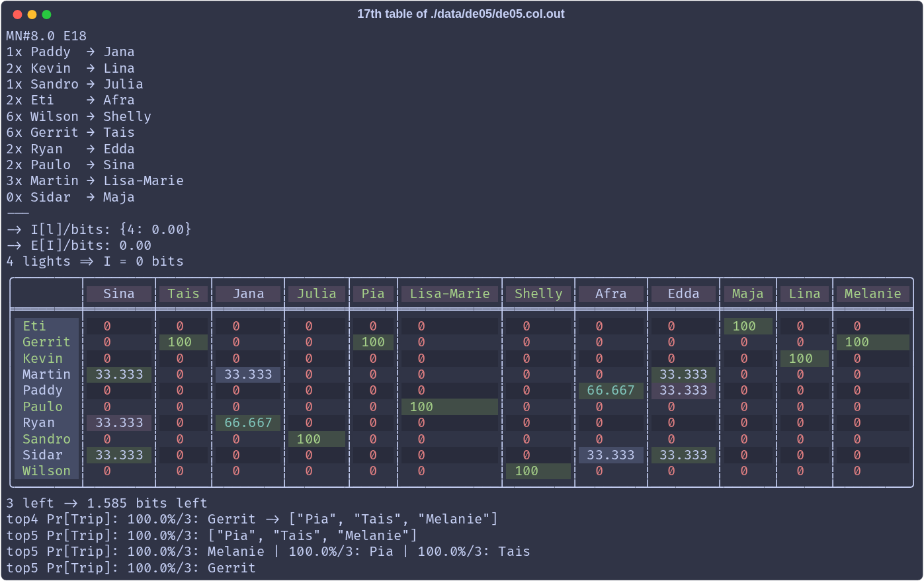This screenshot has height=581, width=924.
Task: Click the last line 'top5 Pr[Trip]: 100.0%/3: Gerrit'
Action: click(131, 568)
